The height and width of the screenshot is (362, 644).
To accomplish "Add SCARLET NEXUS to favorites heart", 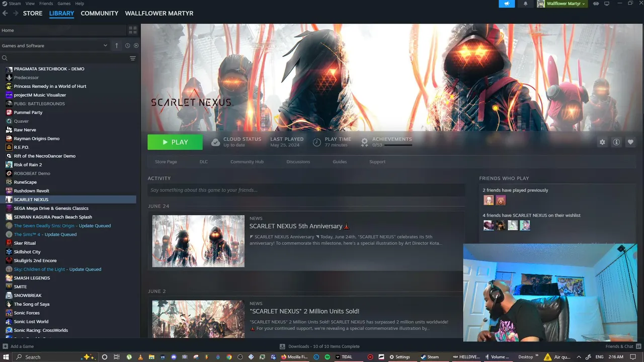I will click(630, 142).
